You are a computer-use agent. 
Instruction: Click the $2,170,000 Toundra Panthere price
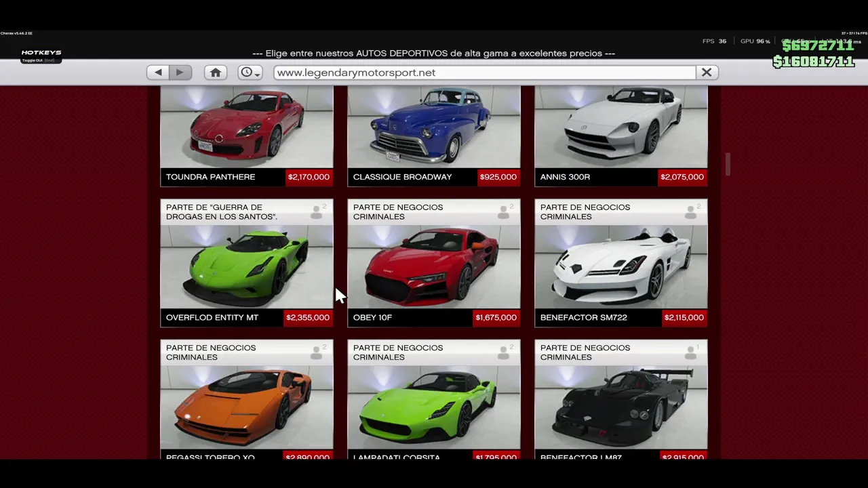coord(309,177)
